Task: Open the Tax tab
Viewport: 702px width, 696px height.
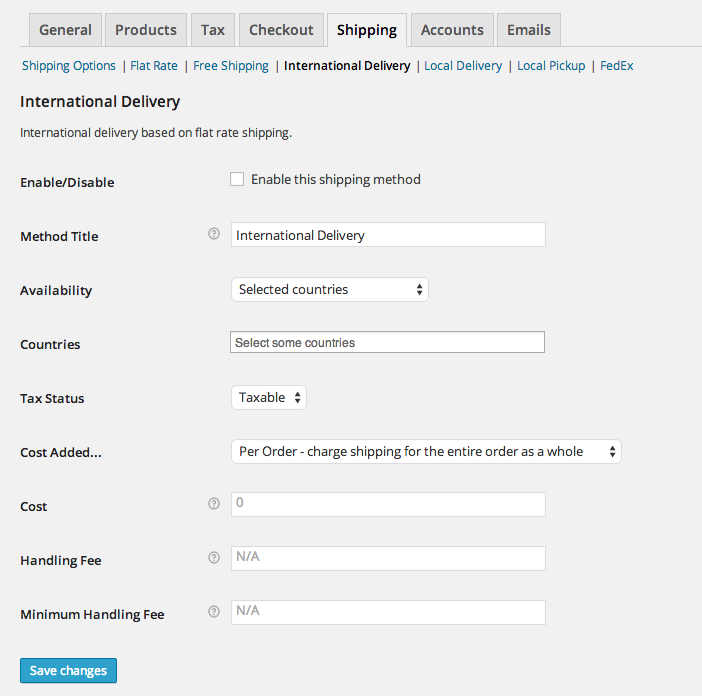Action: (213, 30)
